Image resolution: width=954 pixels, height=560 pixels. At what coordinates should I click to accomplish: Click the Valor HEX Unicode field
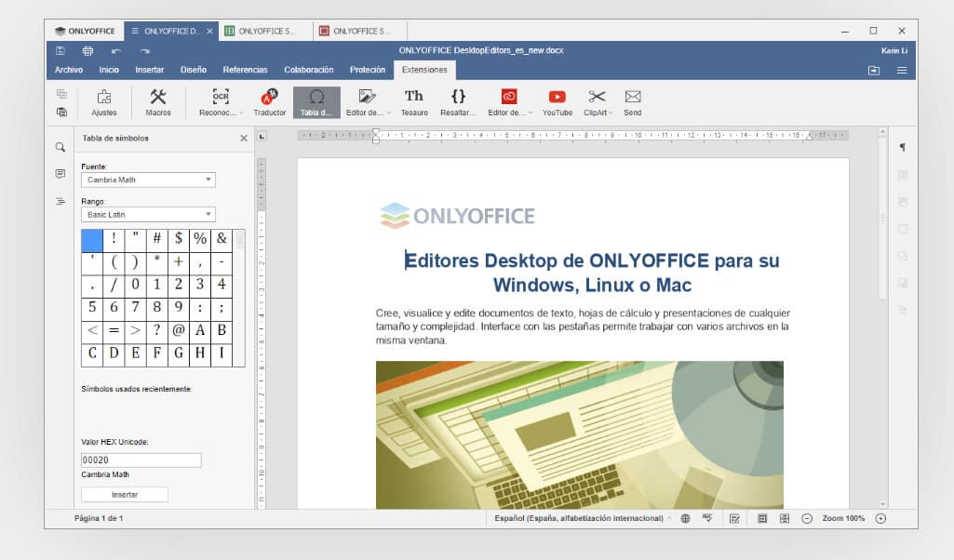pos(141,460)
